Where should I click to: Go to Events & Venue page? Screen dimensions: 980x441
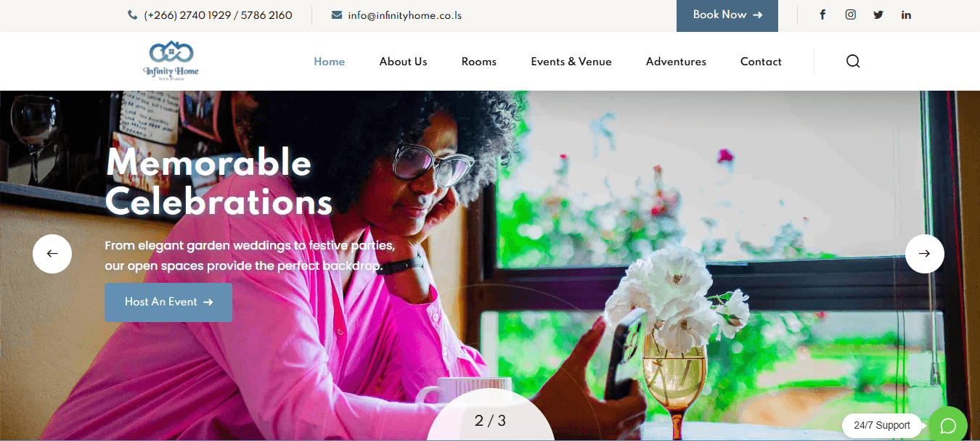click(571, 62)
